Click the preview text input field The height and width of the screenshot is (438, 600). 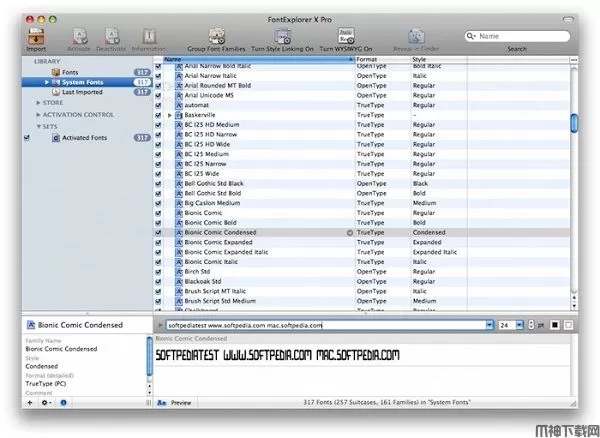pyautogui.click(x=326, y=325)
